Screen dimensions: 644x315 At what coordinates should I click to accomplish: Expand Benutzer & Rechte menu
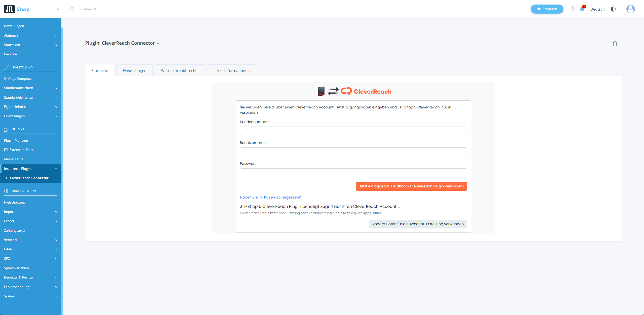pyautogui.click(x=31, y=277)
